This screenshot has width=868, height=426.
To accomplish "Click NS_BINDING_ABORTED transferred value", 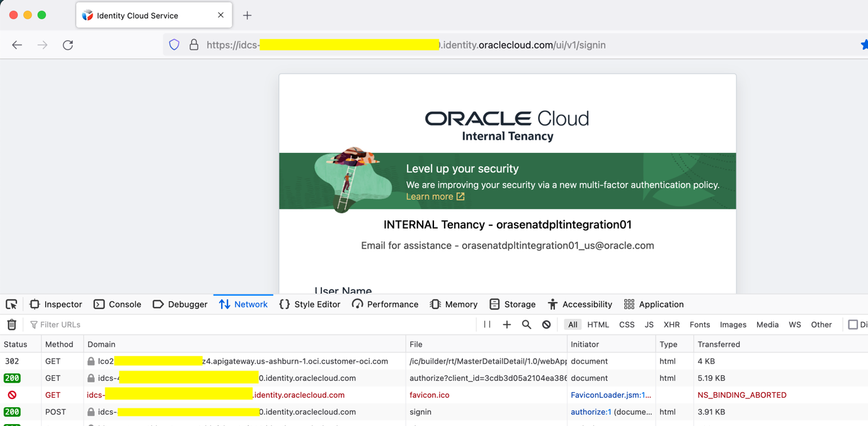I will pyautogui.click(x=742, y=395).
